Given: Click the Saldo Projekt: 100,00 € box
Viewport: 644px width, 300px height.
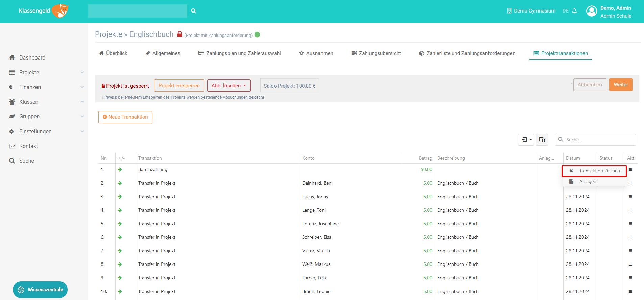Looking at the screenshot, I should [290, 86].
